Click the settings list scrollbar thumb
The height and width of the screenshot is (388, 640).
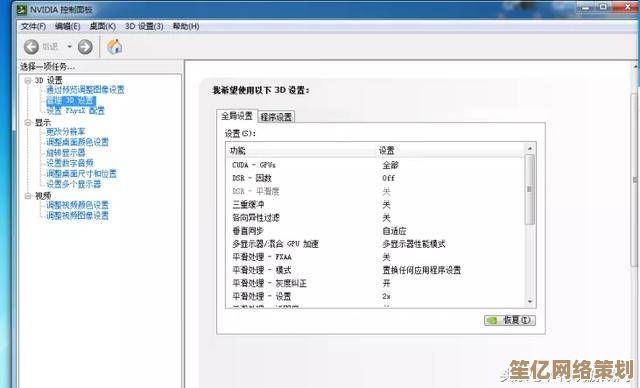530,189
